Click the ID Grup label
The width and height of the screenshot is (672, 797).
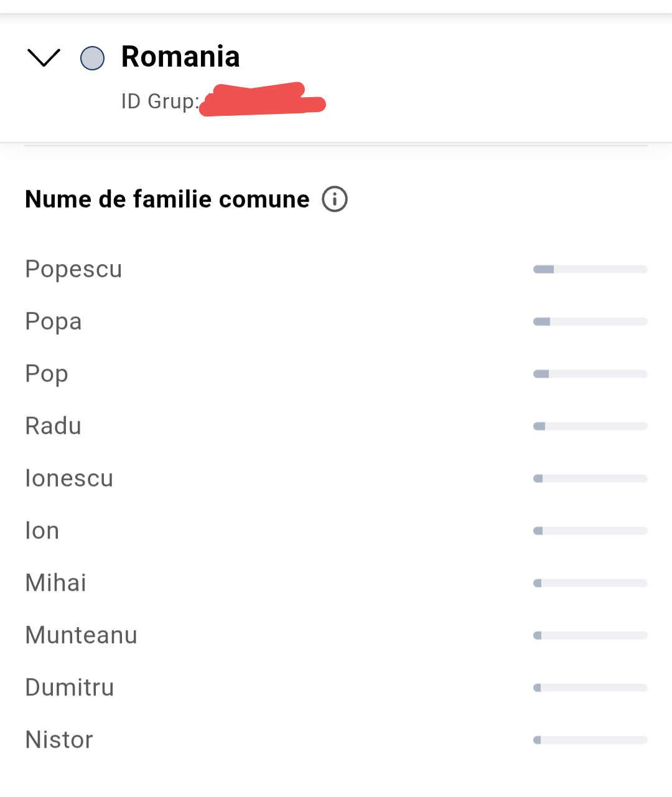point(161,101)
